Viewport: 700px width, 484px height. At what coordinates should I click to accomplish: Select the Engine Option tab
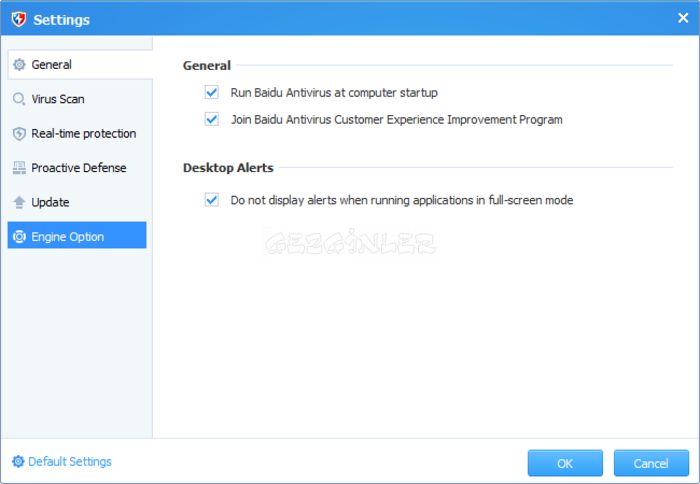[x=77, y=235]
